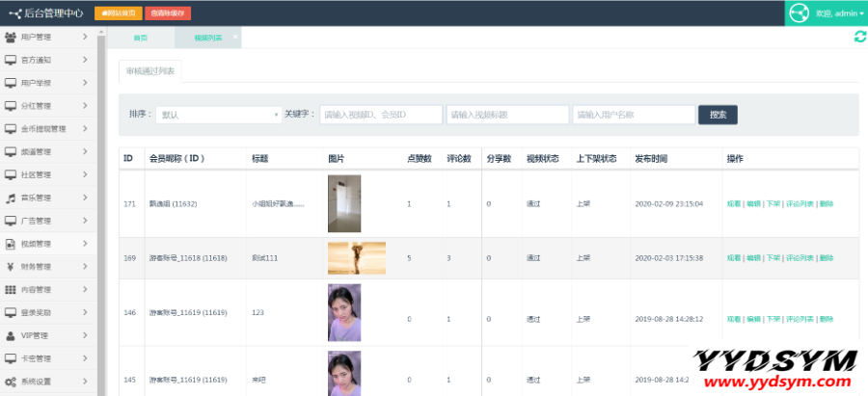Click 删除 link for video ID 171

(827, 204)
